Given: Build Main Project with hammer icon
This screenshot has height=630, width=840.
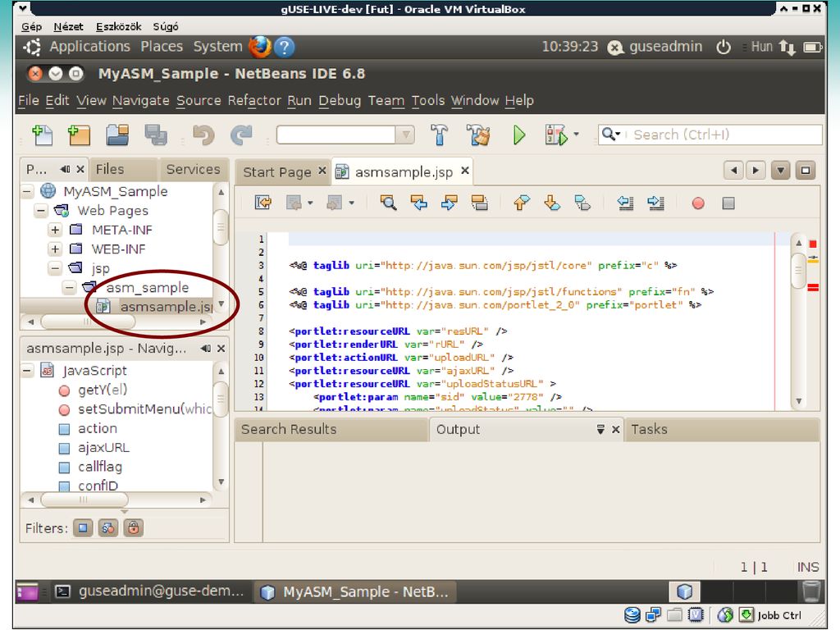Looking at the screenshot, I should pyautogui.click(x=440, y=135).
